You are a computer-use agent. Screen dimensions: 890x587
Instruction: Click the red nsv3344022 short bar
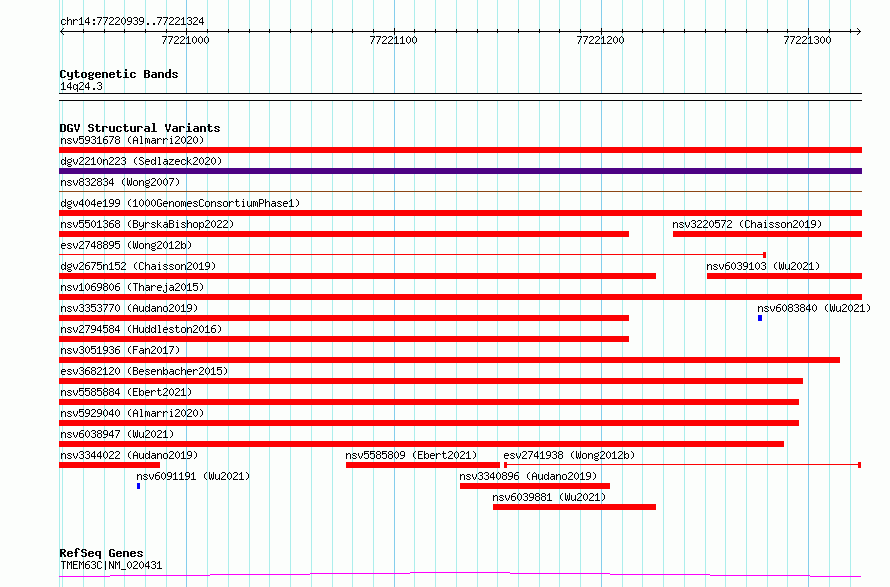(110, 465)
